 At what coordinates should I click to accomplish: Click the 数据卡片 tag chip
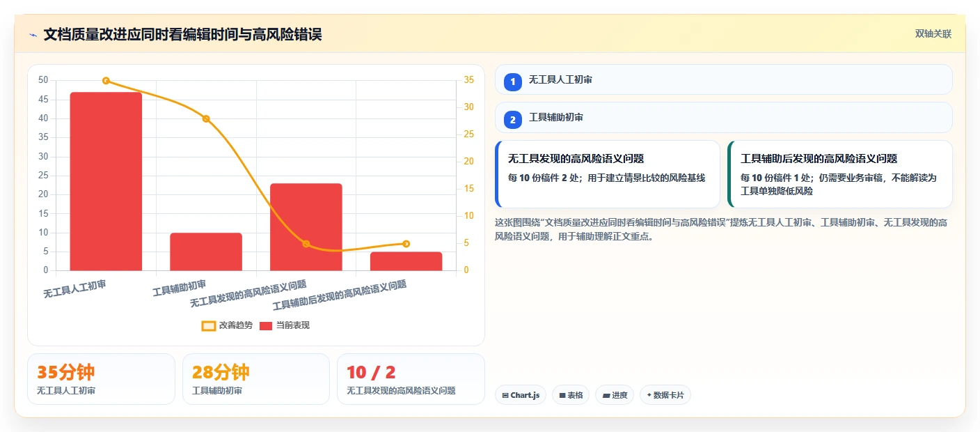click(x=665, y=395)
